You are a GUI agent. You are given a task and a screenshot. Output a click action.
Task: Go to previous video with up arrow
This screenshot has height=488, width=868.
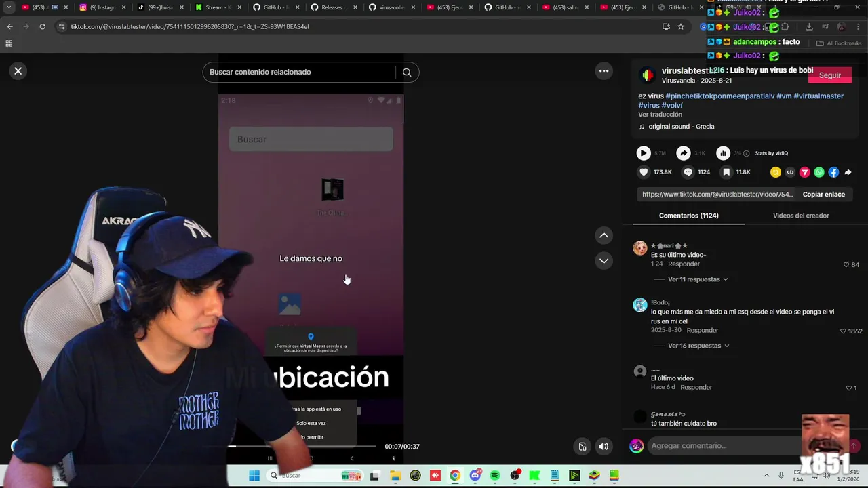click(604, 235)
